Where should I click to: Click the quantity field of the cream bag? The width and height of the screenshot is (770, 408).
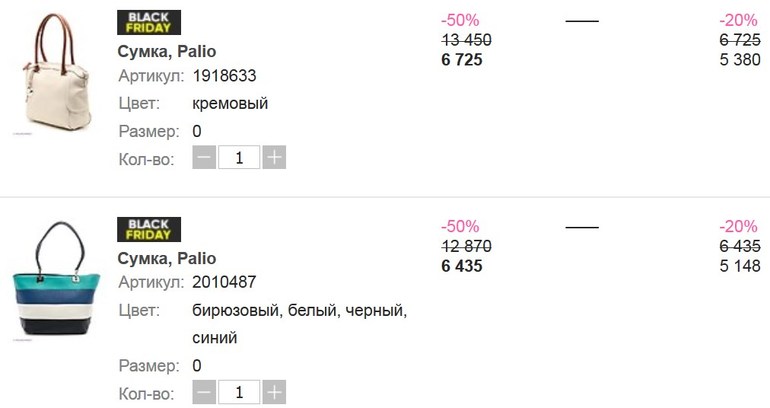click(x=239, y=158)
